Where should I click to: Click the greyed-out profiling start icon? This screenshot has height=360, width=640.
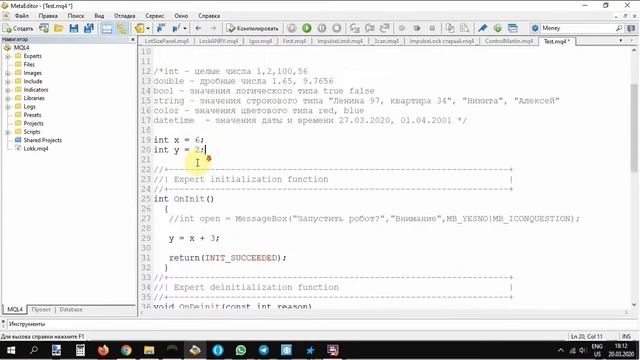(x=402, y=28)
